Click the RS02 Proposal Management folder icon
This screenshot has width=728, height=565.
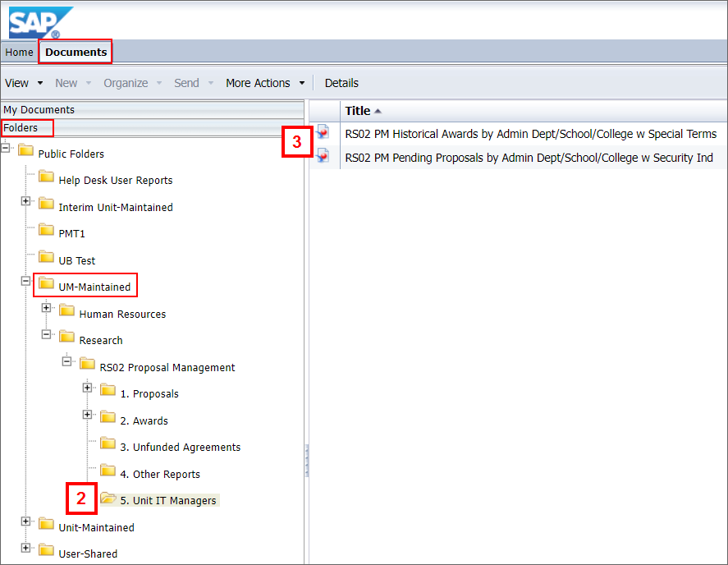87,364
